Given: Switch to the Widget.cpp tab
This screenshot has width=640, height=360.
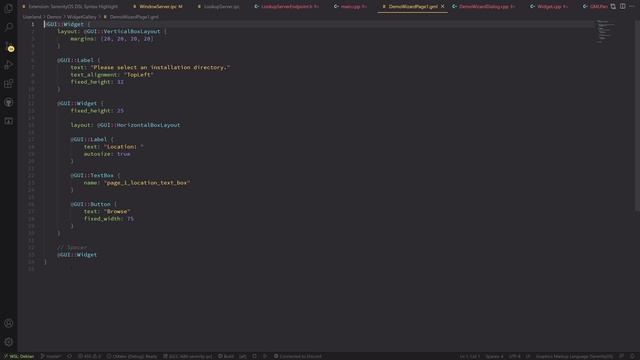Looking at the screenshot, I should pos(549,7).
